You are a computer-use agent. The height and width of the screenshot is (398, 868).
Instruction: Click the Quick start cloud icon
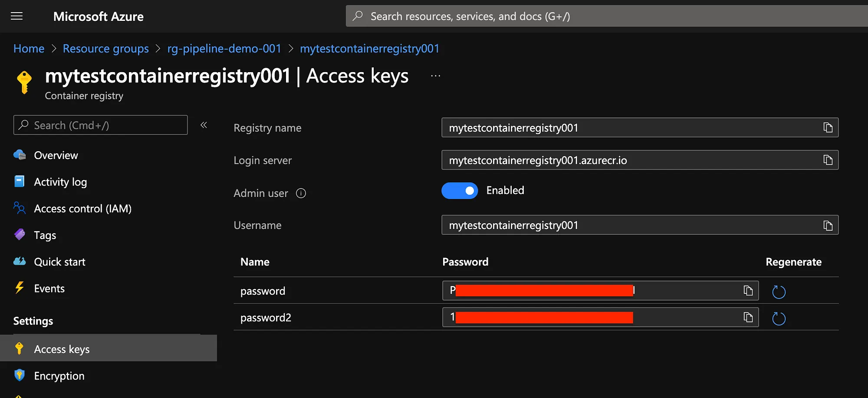coord(20,261)
